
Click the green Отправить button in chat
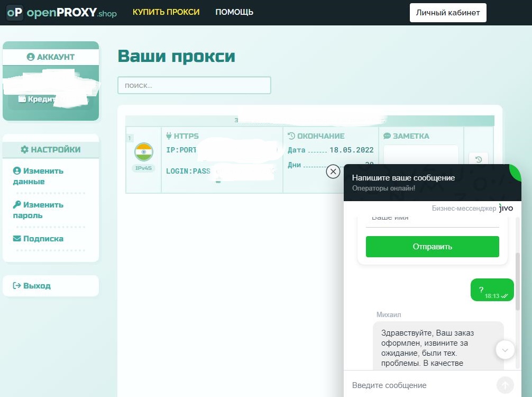pos(432,247)
